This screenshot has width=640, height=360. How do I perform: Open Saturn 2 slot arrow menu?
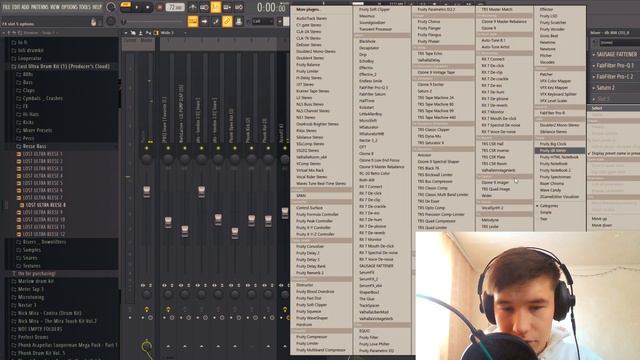pyautogui.click(x=593, y=87)
